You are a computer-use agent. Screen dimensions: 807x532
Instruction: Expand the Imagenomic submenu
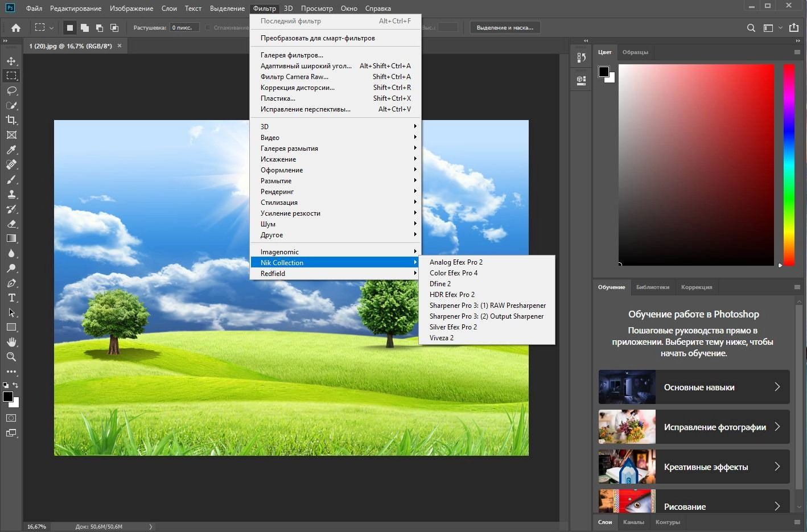pos(335,252)
